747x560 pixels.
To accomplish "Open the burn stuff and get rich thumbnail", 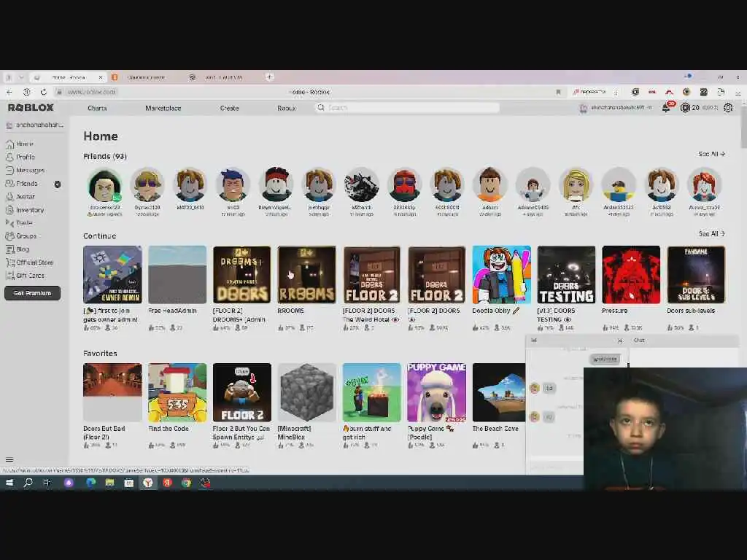I will click(x=371, y=392).
